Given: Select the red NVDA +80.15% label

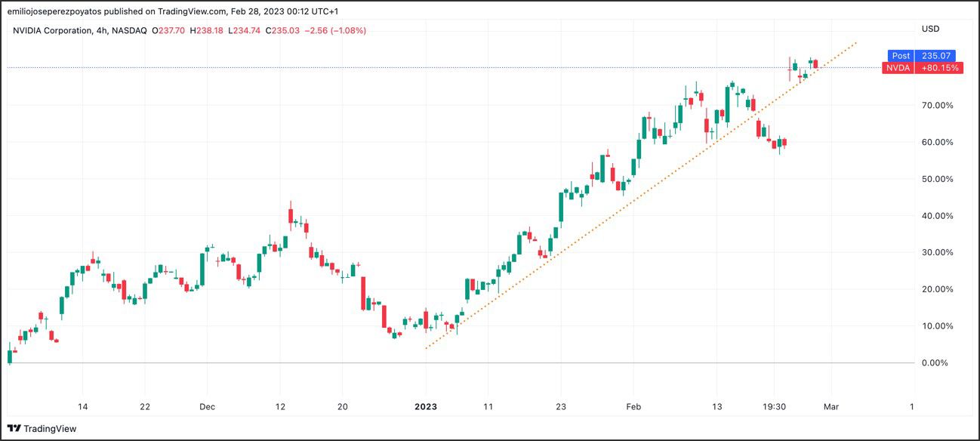Looking at the screenshot, I should [x=920, y=68].
